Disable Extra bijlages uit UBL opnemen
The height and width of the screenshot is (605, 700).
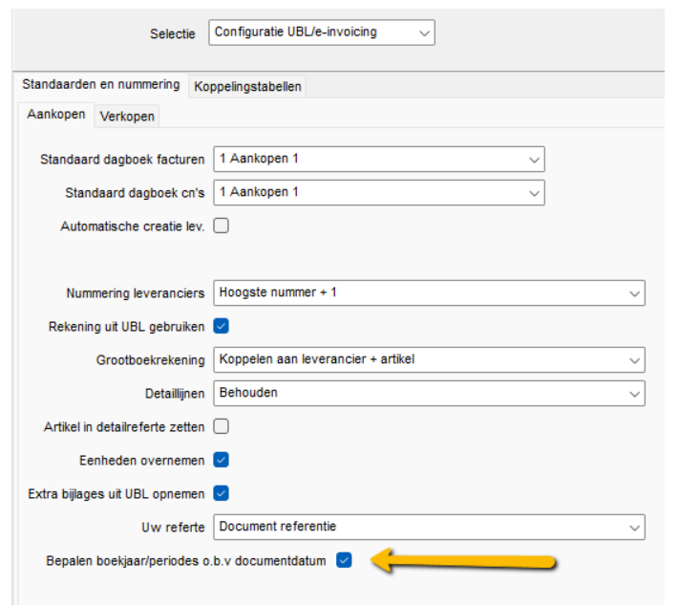coord(222,493)
